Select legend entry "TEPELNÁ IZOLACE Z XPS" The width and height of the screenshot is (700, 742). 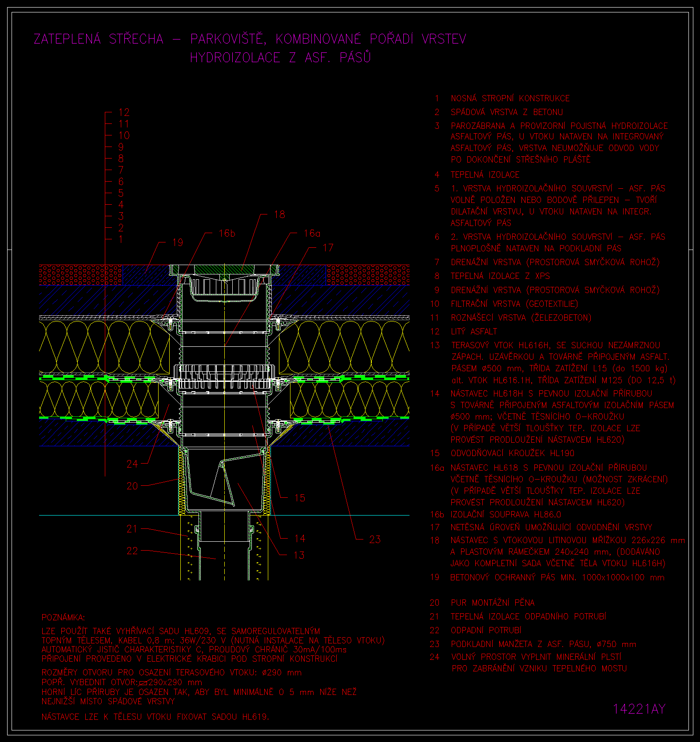point(500,276)
